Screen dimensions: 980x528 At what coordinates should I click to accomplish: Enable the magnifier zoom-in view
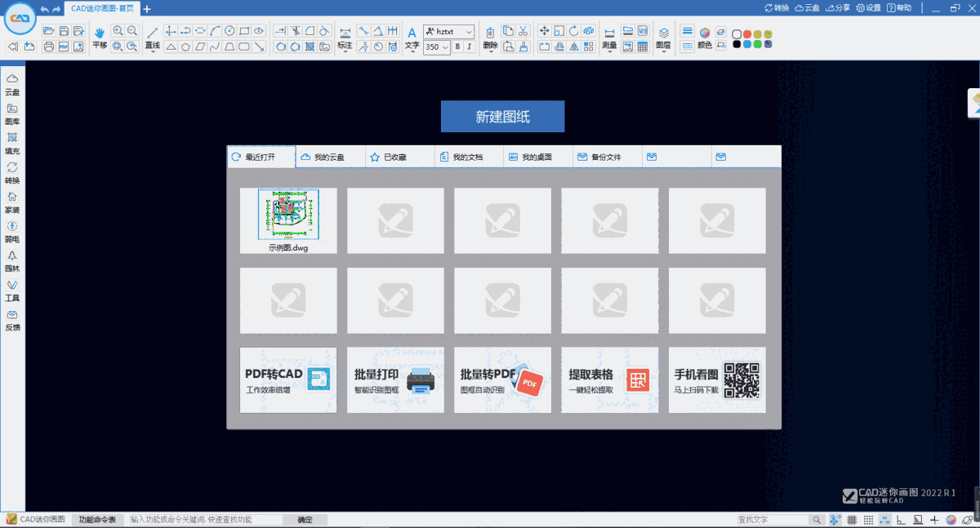pos(118,30)
